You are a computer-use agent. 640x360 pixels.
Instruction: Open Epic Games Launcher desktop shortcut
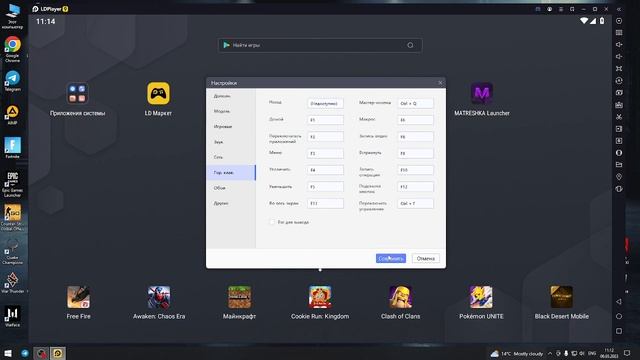(x=12, y=184)
